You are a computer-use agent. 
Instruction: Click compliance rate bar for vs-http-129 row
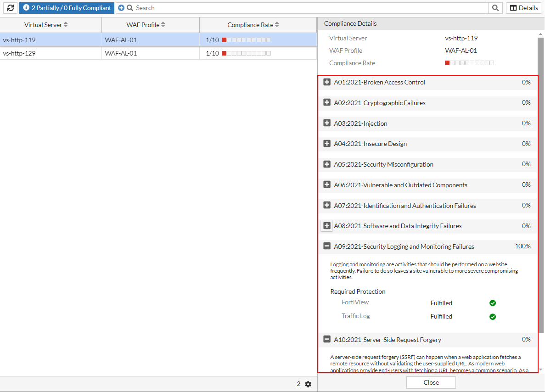[x=247, y=53]
